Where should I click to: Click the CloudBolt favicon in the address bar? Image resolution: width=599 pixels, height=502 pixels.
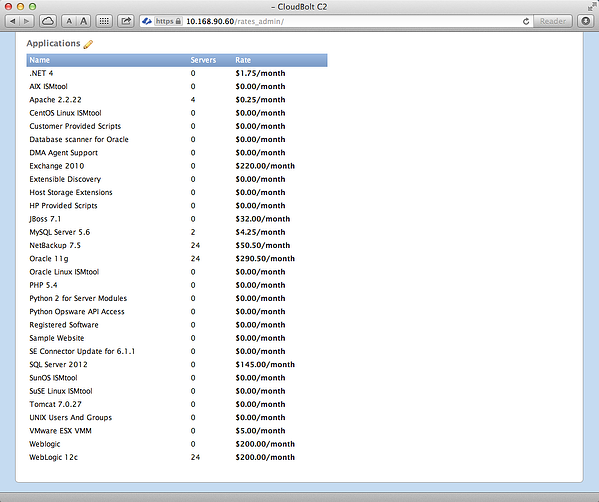pos(147,21)
